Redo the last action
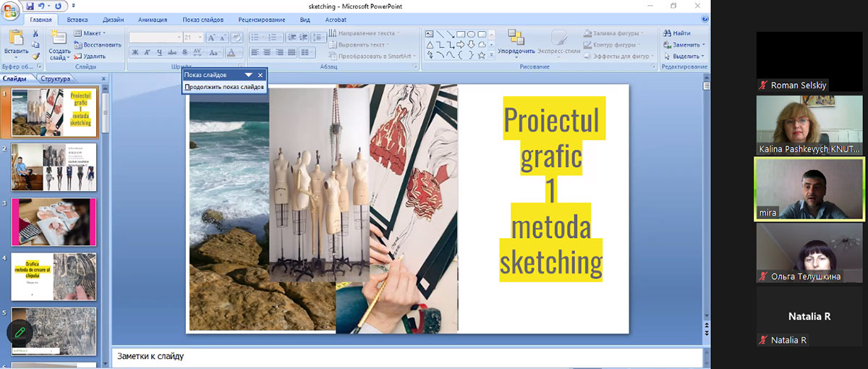The height and width of the screenshot is (369, 868). (x=57, y=6)
